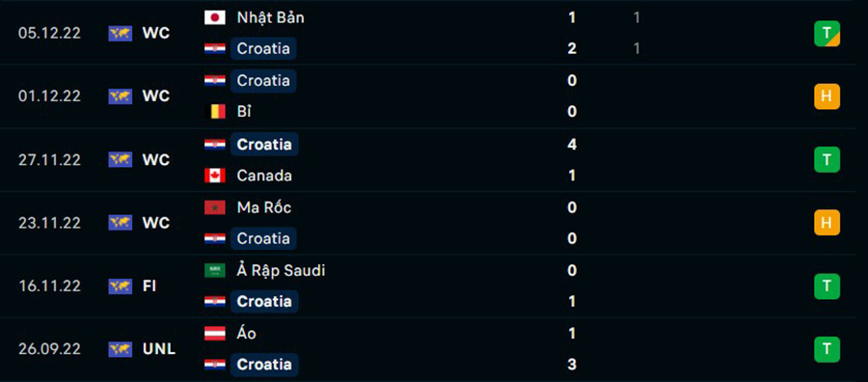Open the Ả Rập Saudi team link

pyautogui.click(x=281, y=271)
